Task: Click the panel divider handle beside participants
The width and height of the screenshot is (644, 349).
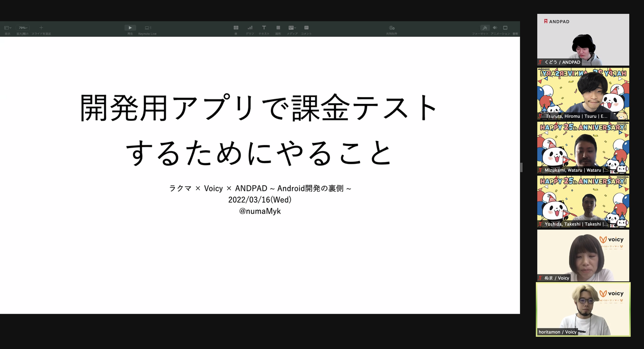Action: coord(521,167)
